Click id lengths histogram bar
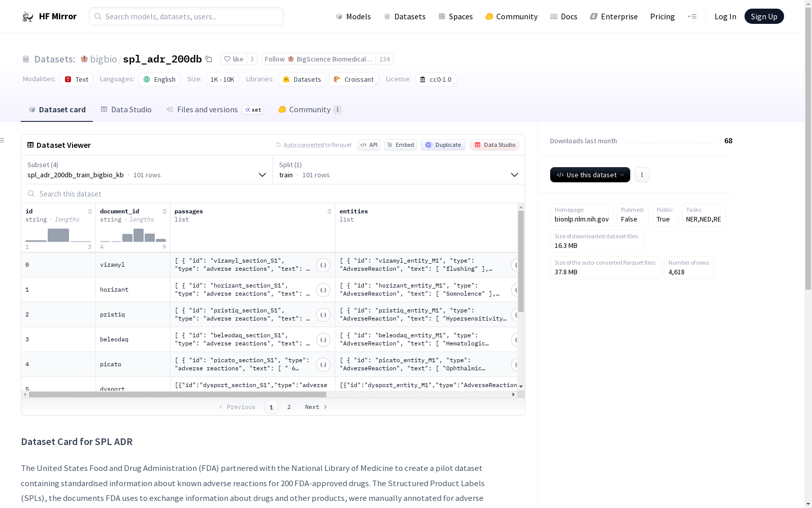 pyautogui.click(x=58, y=235)
